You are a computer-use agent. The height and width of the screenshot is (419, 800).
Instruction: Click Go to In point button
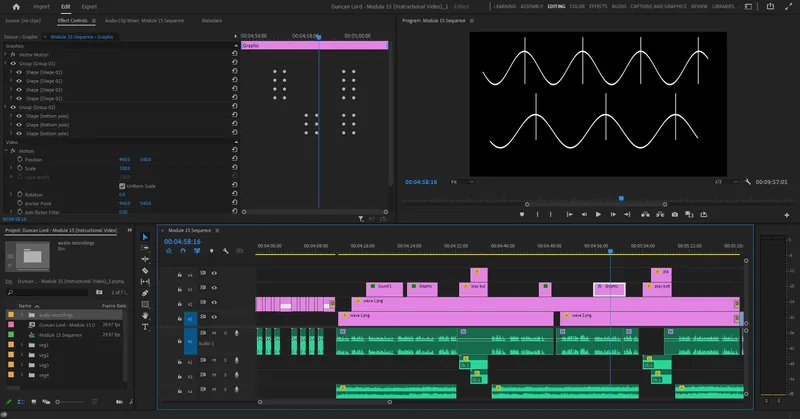569,215
